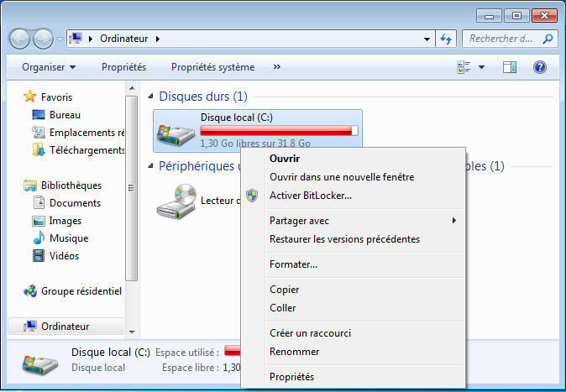This screenshot has width=566, height=392.
Task: Choose Propriétés in the context menu
Action: [x=353, y=377]
